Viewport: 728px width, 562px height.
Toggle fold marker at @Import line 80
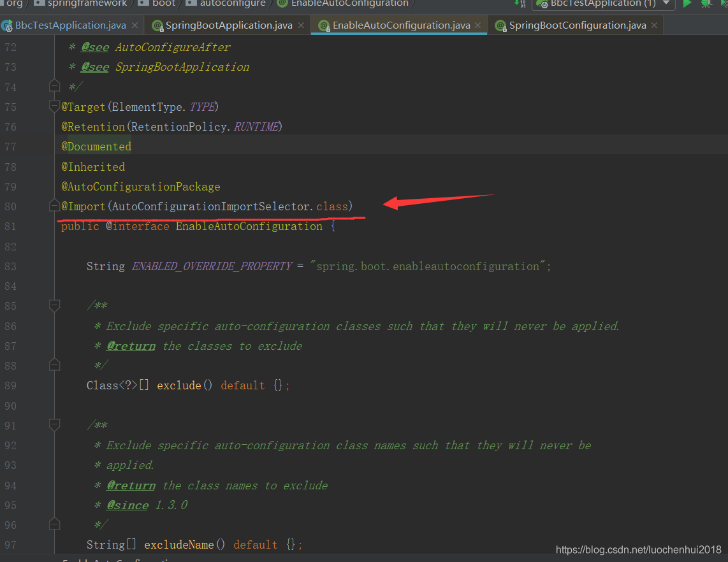(54, 206)
